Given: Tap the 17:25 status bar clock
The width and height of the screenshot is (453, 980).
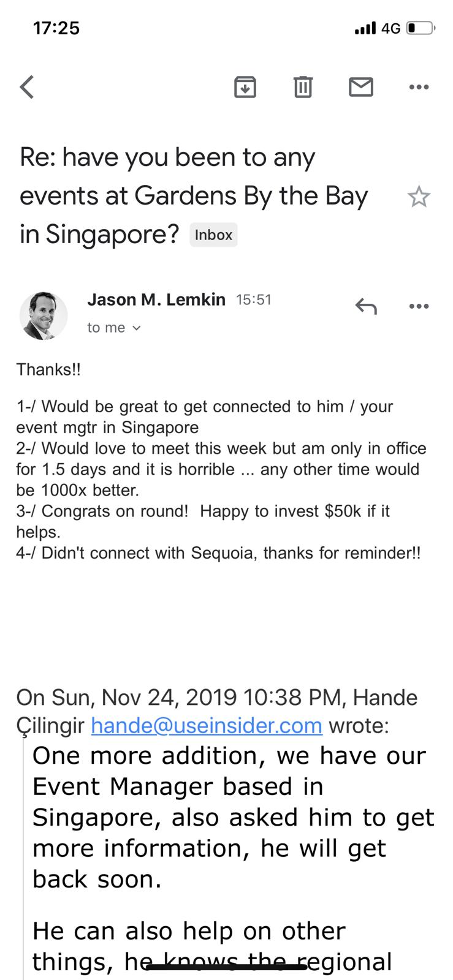Looking at the screenshot, I should (x=56, y=28).
